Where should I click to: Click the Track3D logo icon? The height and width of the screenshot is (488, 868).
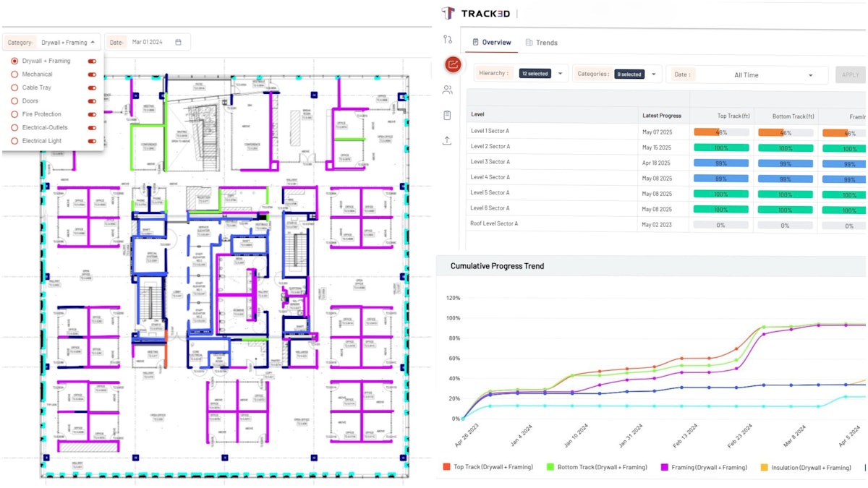tap(448, 13)
